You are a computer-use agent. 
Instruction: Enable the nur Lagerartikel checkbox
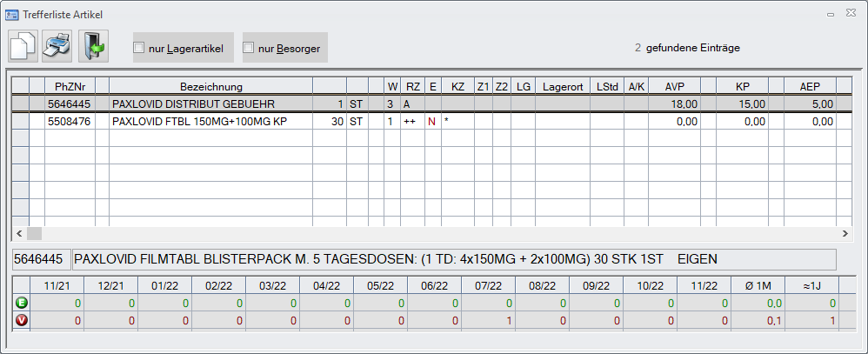click(x=139, y=49)
